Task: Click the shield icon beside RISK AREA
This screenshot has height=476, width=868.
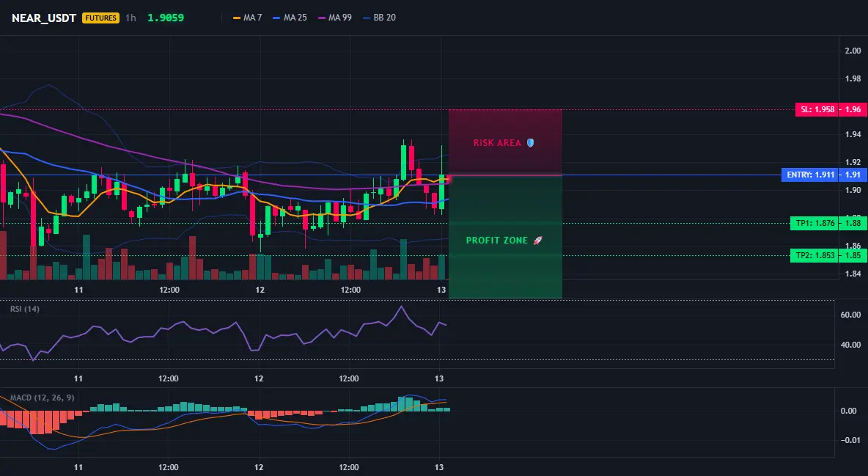Action: (x=530, y=143)
